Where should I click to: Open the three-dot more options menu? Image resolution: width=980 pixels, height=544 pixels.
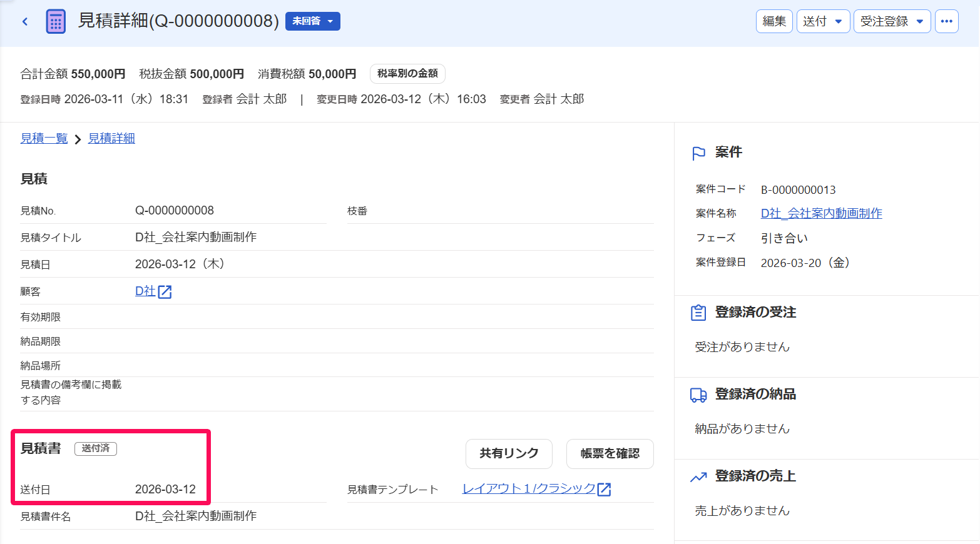point(946,21)
